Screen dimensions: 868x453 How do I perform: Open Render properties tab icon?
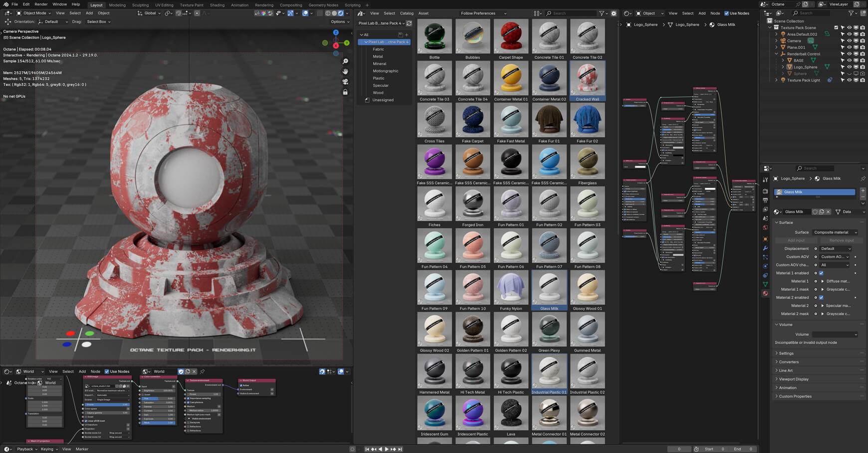(765, 191)
